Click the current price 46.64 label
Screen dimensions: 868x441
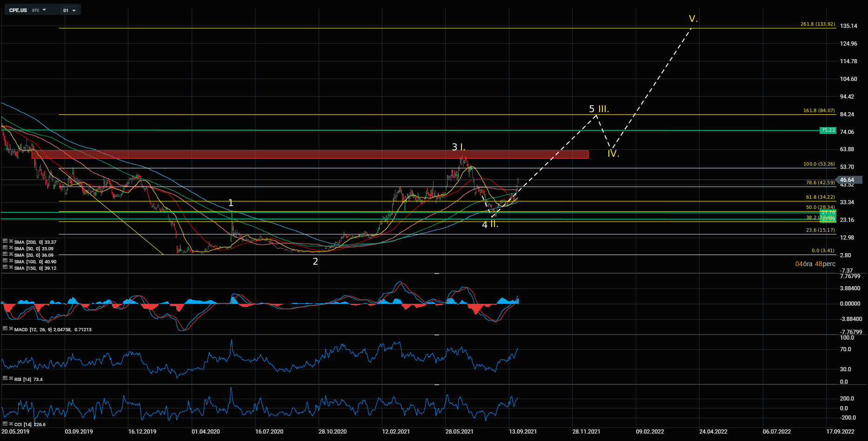coord(848,180)
